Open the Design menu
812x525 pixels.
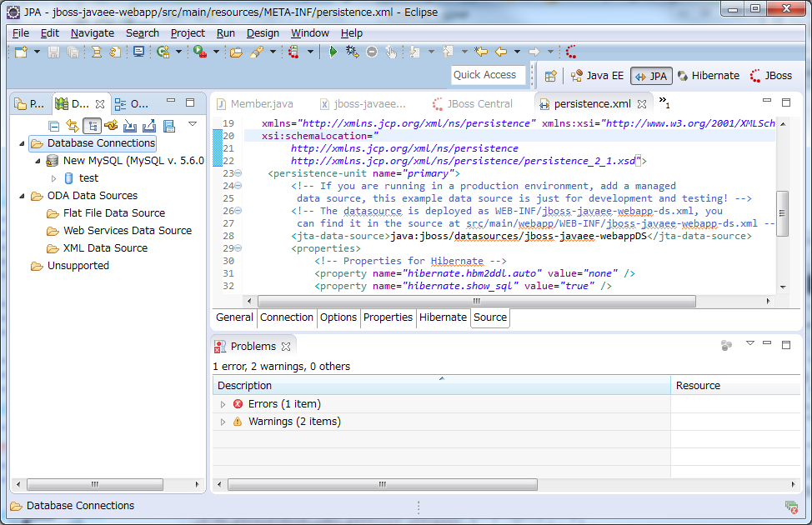click(263, 33)
